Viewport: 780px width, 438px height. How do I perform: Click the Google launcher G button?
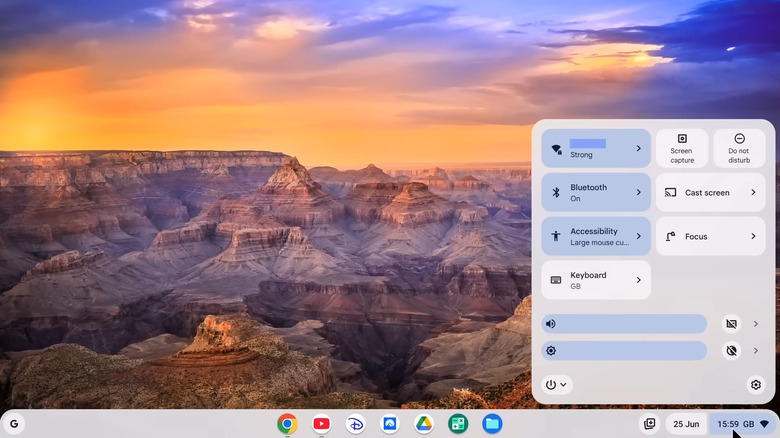[x=14, y=424]
